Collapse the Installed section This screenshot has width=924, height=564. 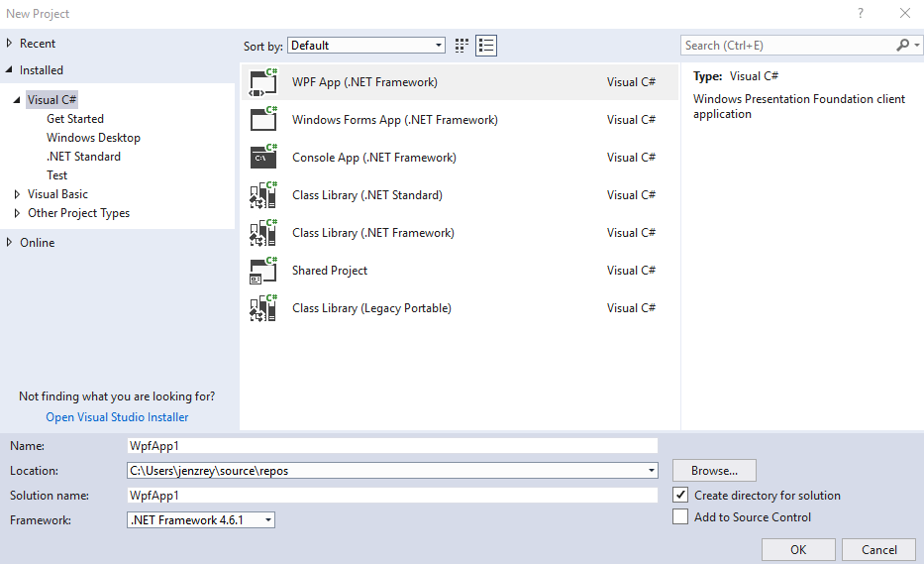pyautogui.click(x=9, y=69)
